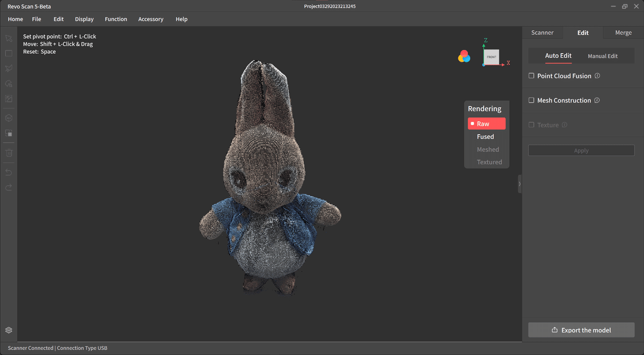
Task: Open the Edit menu in menu bar
Action: coord(58,19)
